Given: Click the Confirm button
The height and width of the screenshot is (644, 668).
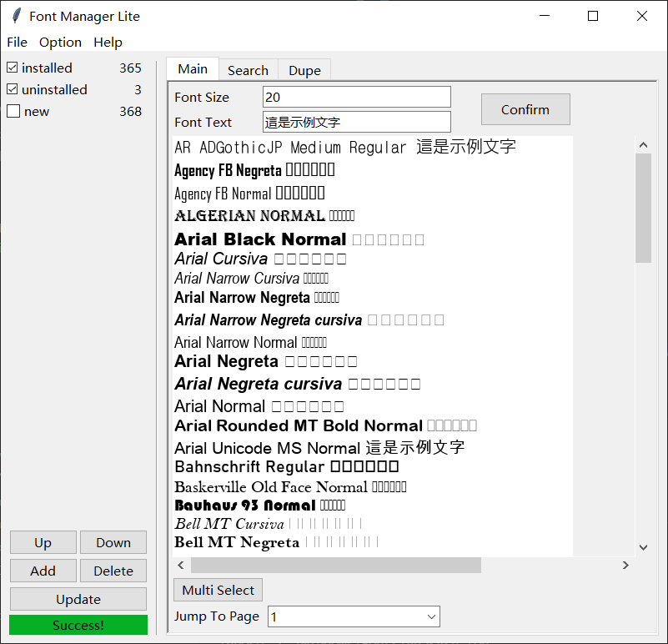Looking at the screenshot, I should (525, 109).
